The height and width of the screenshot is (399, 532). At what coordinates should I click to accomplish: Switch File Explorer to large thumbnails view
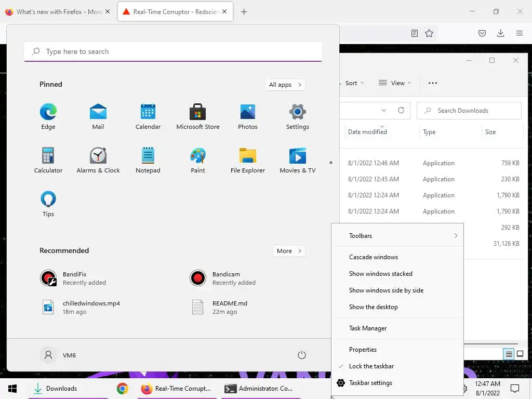[520, 354]
